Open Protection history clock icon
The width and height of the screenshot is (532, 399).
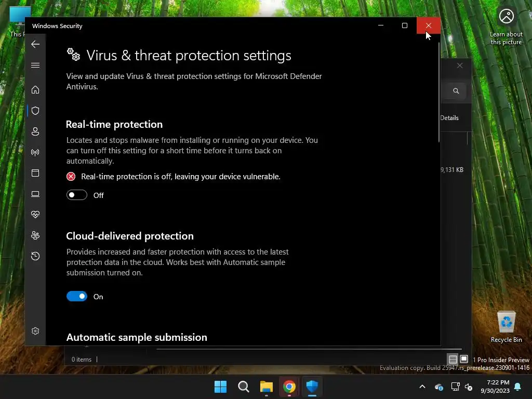point(35,256)
